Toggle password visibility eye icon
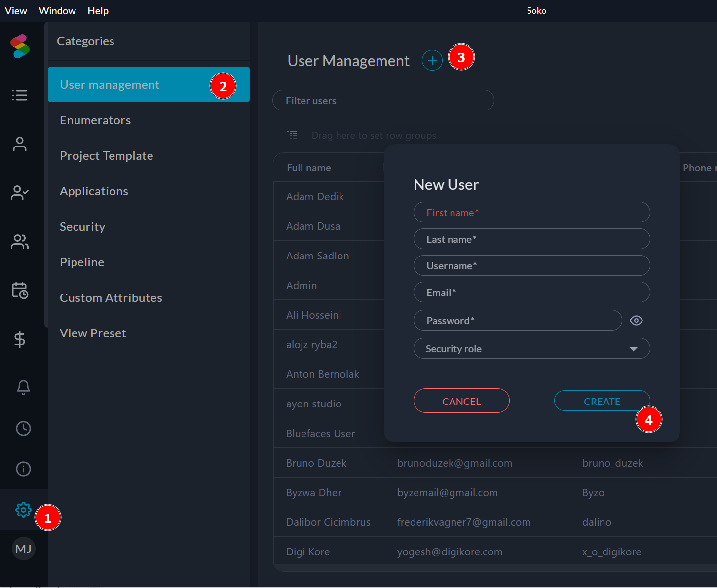Screen dimensions: 717x588 (636, 321)
